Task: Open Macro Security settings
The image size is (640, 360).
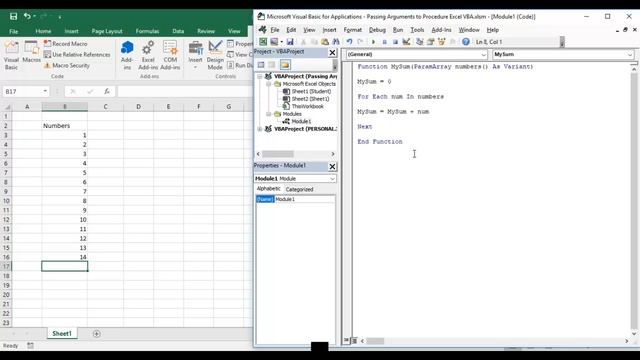Action: [67, 65]
